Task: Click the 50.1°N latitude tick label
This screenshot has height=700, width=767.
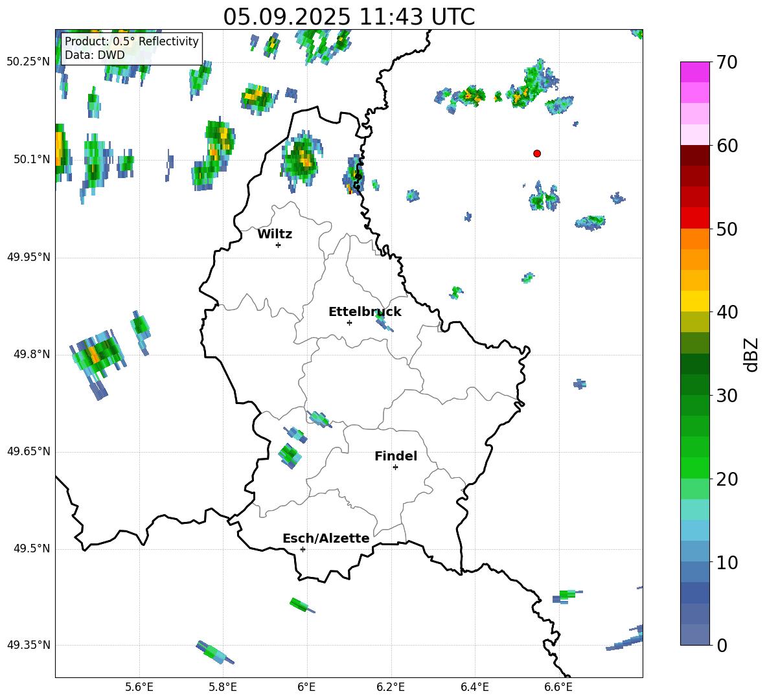Action: (29, 159)
